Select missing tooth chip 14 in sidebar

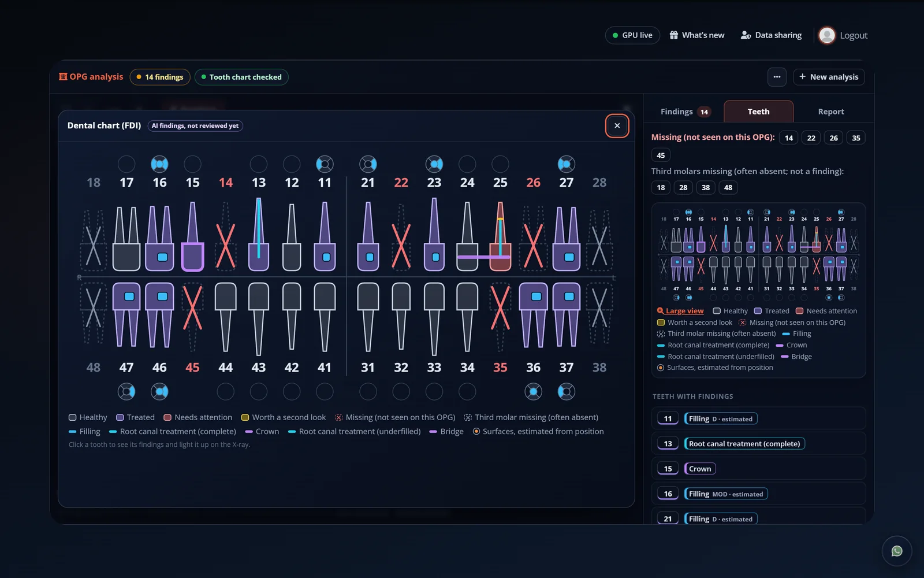(789, 138)
